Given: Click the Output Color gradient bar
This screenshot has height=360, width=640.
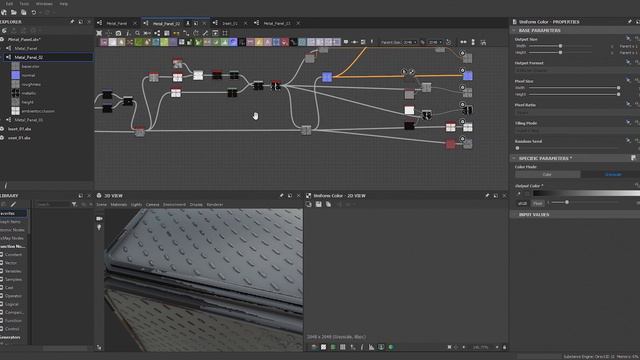Looking at the screenshot, I should pyautogui.click(x=586, y=193).
